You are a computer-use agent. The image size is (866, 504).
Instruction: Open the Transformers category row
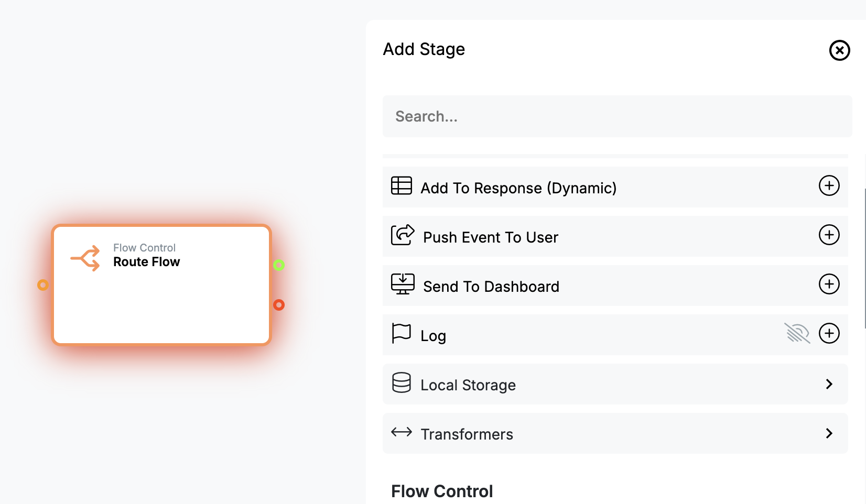[x=615, y=433]
